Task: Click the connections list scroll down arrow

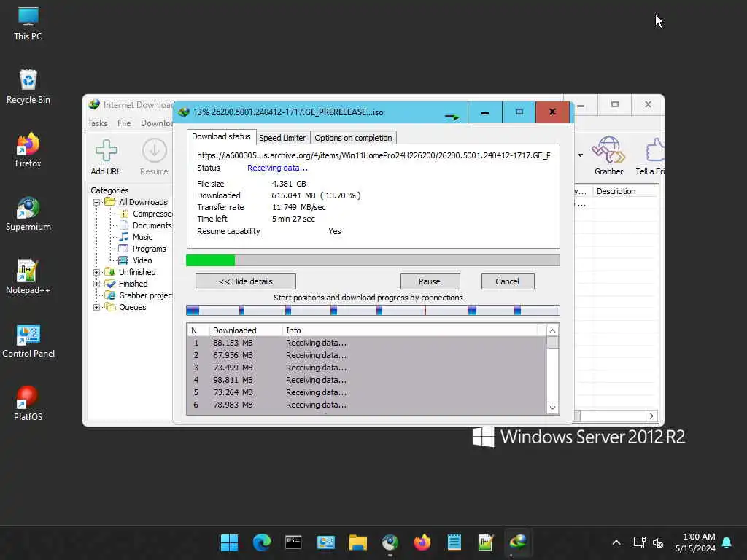Action: (x=552, y=408)
